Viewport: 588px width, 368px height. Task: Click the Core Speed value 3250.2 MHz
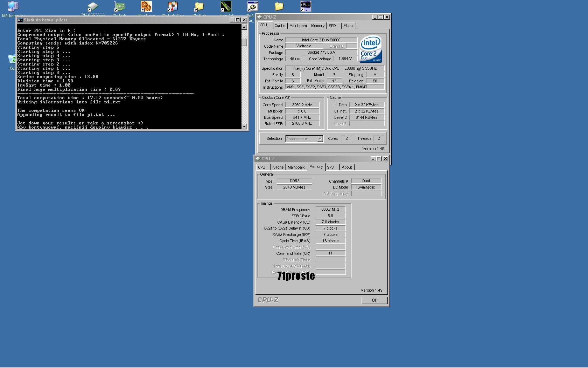tap(302, 105)
